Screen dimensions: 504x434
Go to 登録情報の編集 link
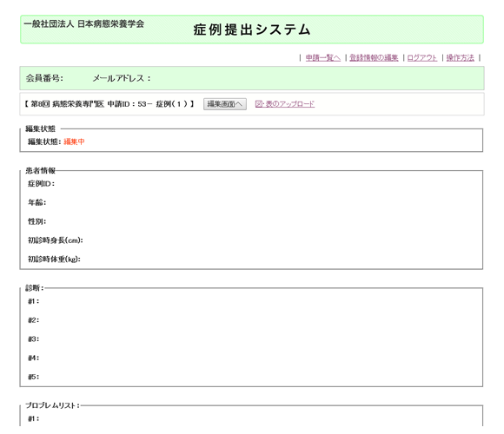pyautogui.click(x=374, y=58)
